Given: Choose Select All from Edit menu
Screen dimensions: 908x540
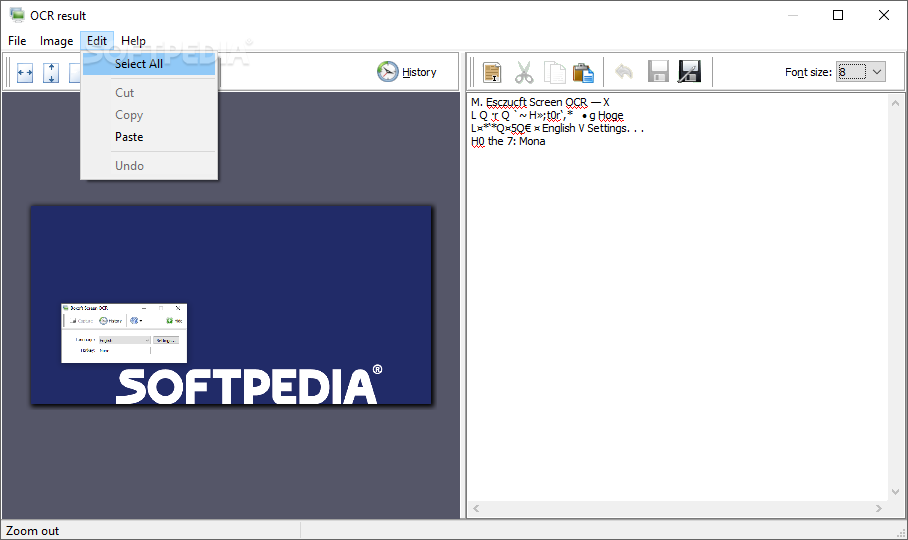Looking at the screenshot, I should tap(149, 64).
